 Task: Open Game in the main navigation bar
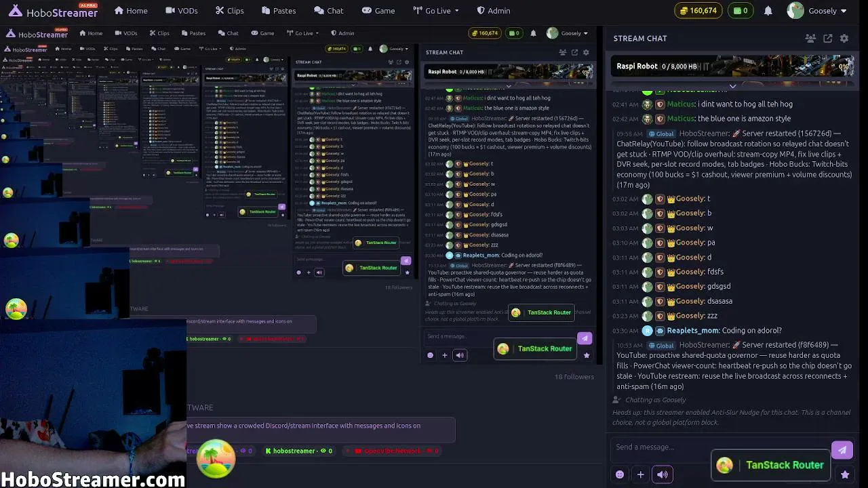click(x=378, y=11)
